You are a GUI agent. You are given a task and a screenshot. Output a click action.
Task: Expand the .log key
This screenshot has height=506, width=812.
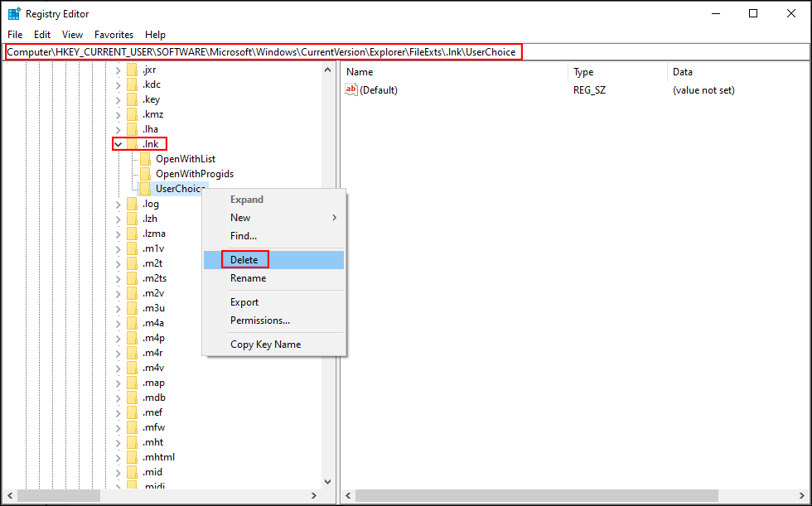pos(118,204)
